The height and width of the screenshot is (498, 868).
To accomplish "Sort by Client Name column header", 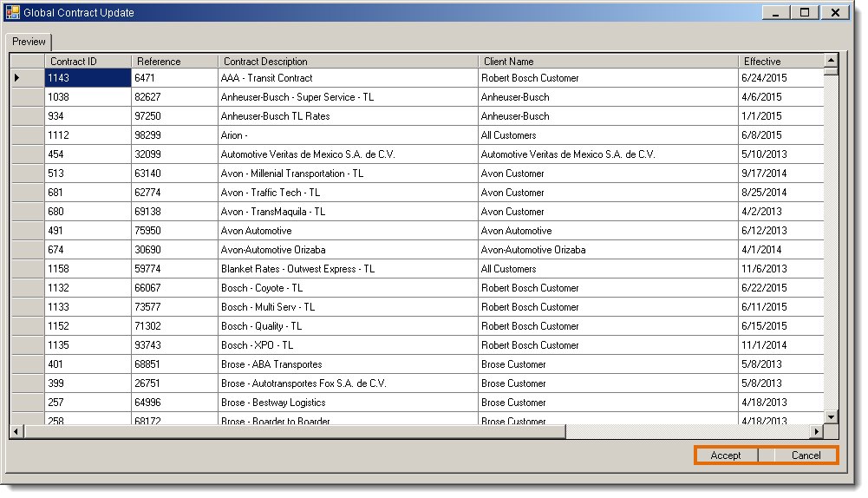I will point(609,61).
